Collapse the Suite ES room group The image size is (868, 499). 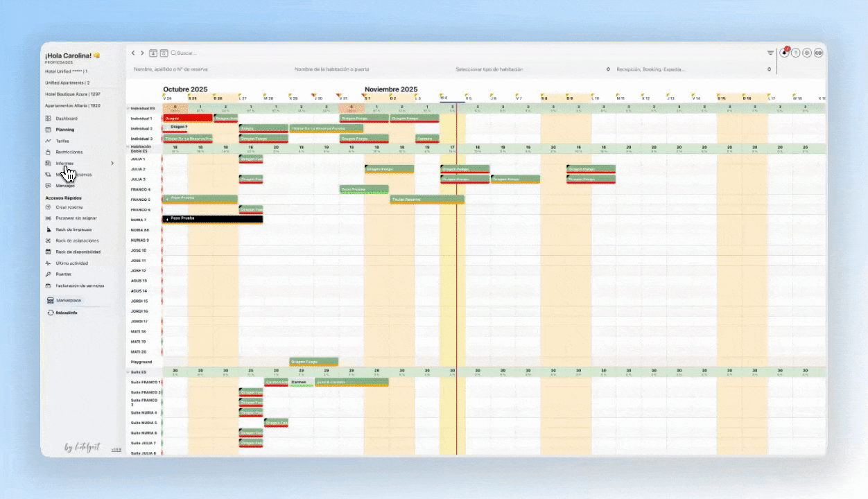tap(128, 372)
